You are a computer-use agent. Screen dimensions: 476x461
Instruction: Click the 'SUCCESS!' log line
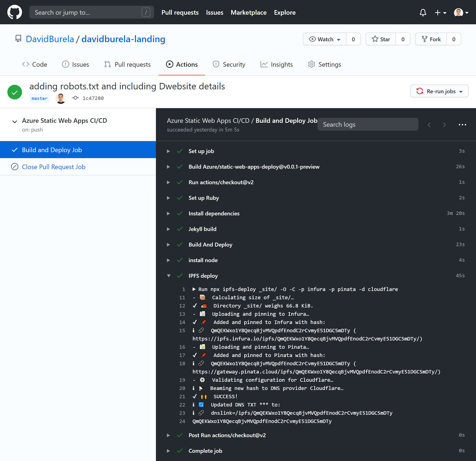pos(225,396)
